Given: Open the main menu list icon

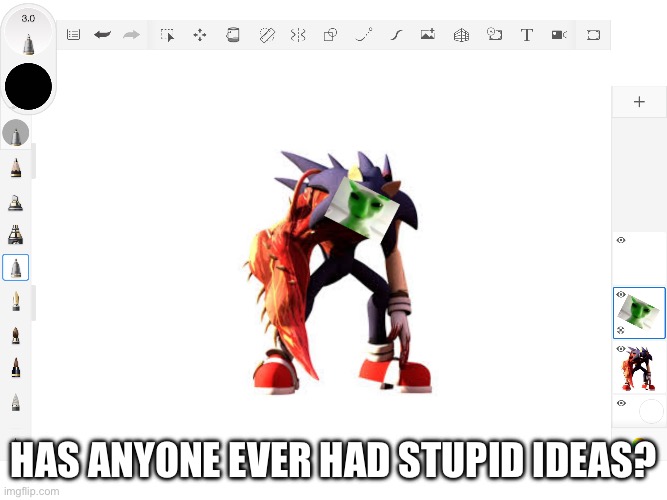Looking at the screenshot, I should (73, 34).
